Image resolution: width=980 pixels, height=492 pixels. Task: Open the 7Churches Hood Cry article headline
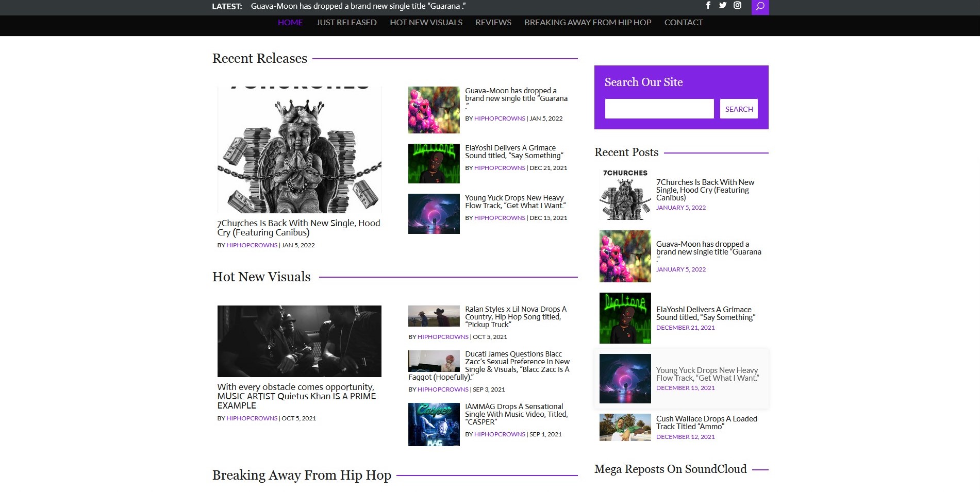[298, 228]
